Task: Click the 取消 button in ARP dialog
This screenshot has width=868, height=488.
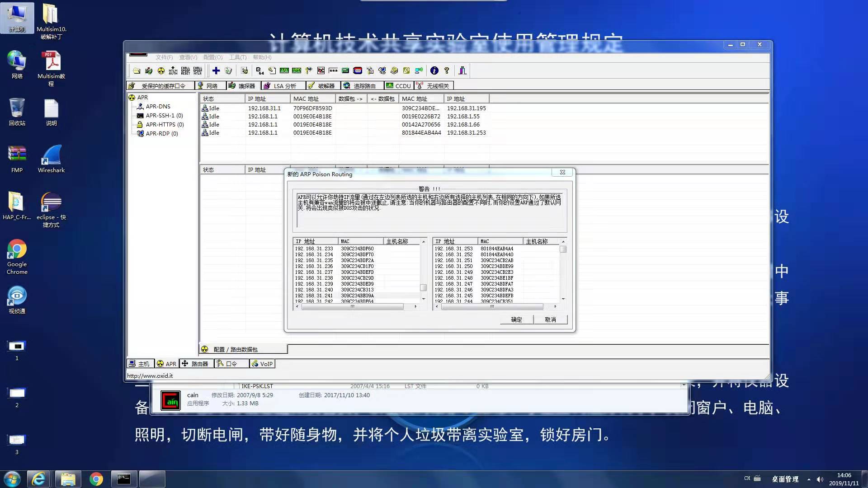Action: [550, 319]
